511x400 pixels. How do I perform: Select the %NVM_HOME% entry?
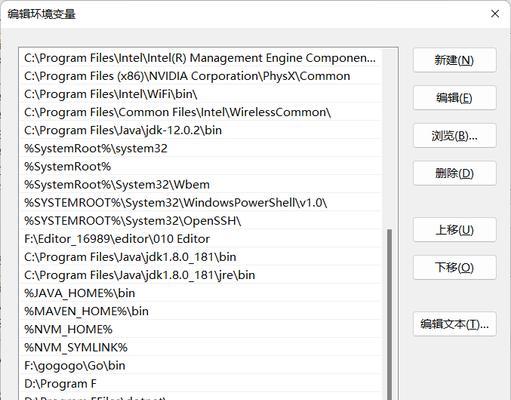click(200, 329)
